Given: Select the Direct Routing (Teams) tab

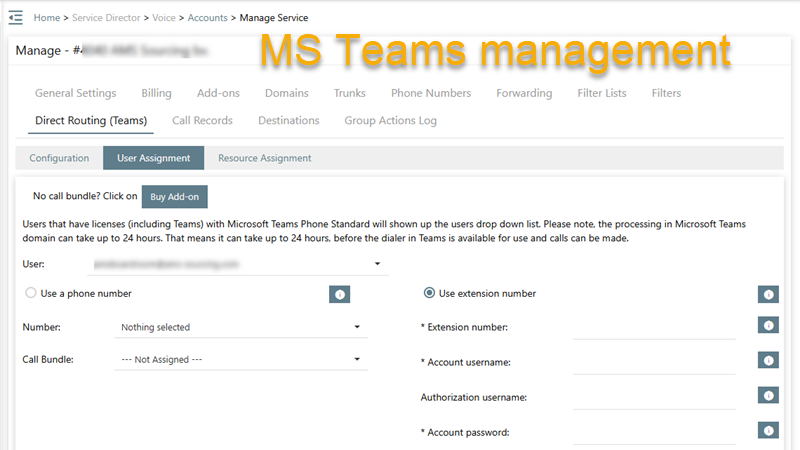Looking at the screenshot, I should coord(91,120).
